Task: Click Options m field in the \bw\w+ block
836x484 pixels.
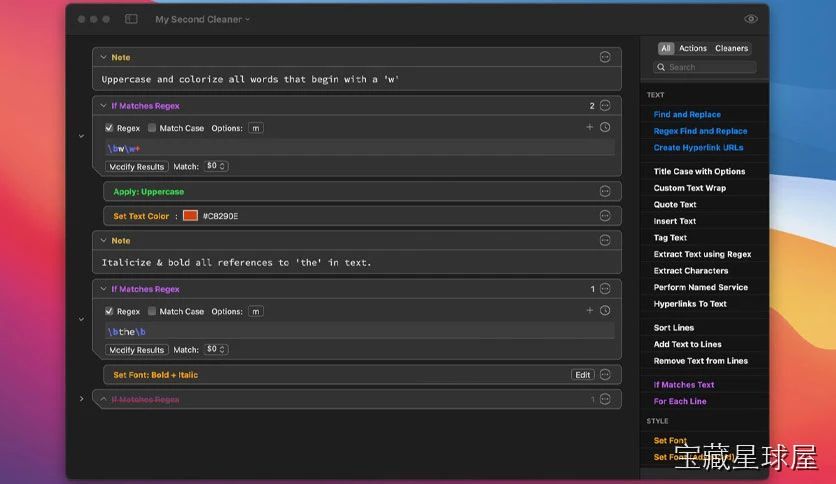Action: tap(256, 128)
